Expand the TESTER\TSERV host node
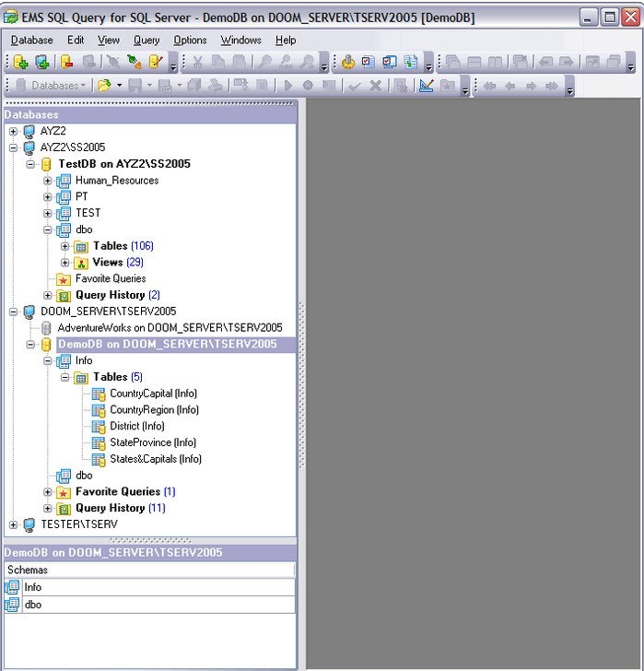 (13, 524)
